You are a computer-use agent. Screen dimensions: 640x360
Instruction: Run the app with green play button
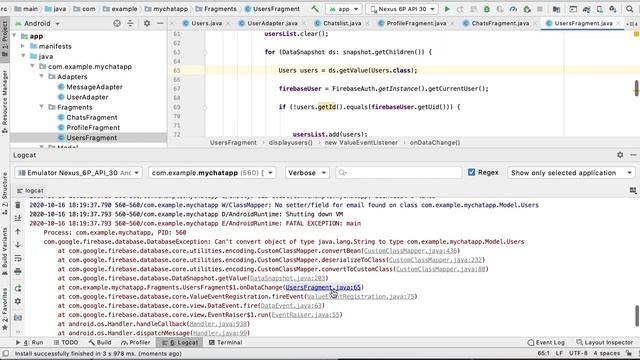click(447, 9)
